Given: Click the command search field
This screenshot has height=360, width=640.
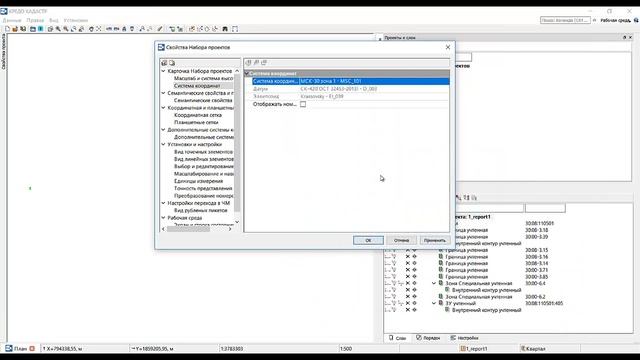Looking at the screenshot, I should coord(565,20).
